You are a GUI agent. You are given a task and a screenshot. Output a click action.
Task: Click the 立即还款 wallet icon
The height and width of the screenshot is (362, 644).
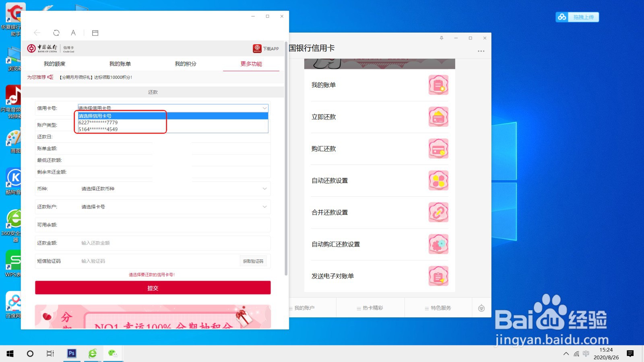pos(438,117)
